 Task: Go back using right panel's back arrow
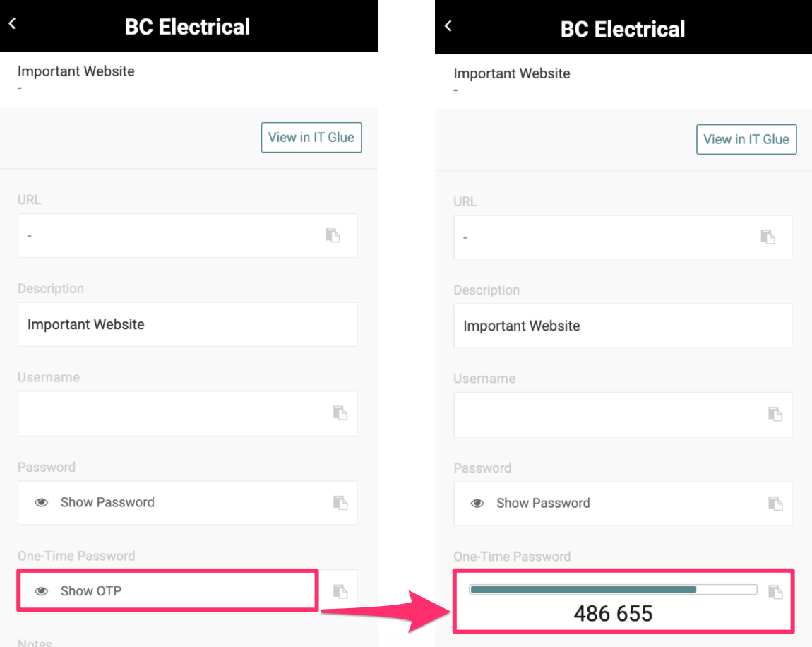448,25
